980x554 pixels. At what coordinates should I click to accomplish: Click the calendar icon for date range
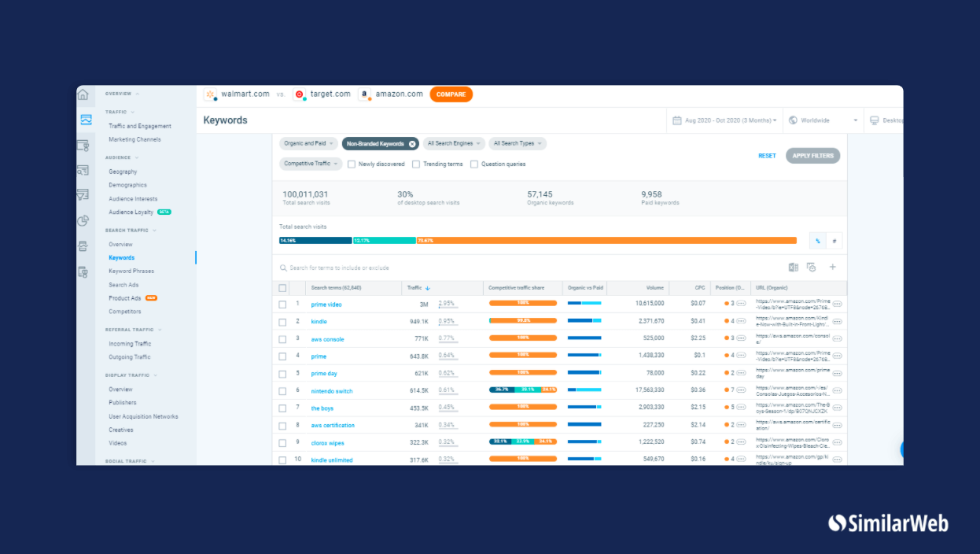(x=676, y=120)
